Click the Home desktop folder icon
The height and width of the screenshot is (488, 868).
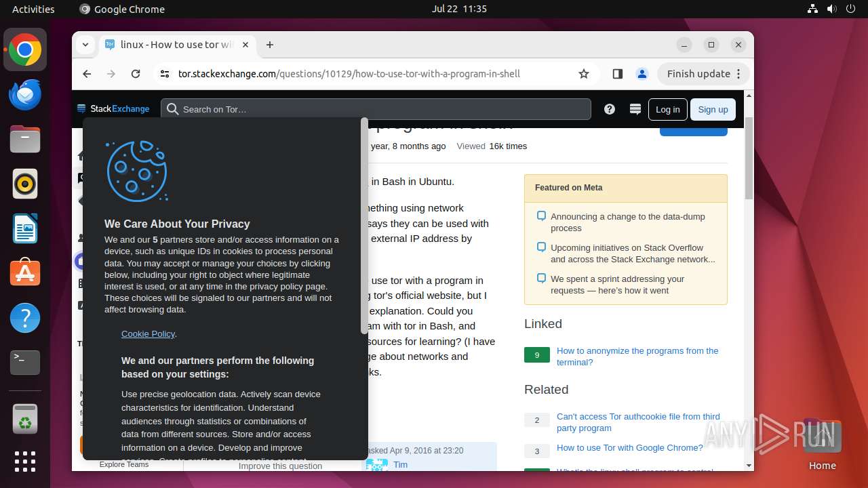coord(822,445)
